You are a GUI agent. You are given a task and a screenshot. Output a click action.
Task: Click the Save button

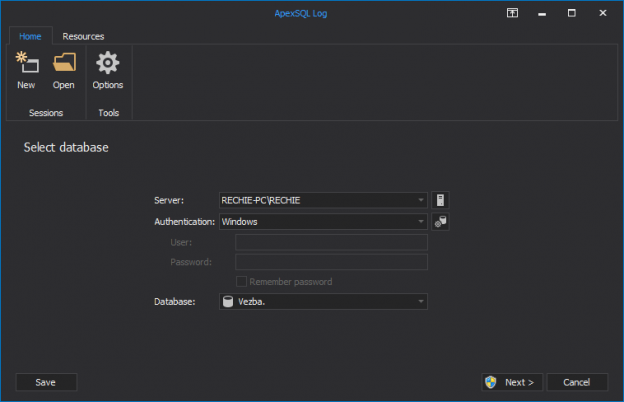tap(46, 382)
